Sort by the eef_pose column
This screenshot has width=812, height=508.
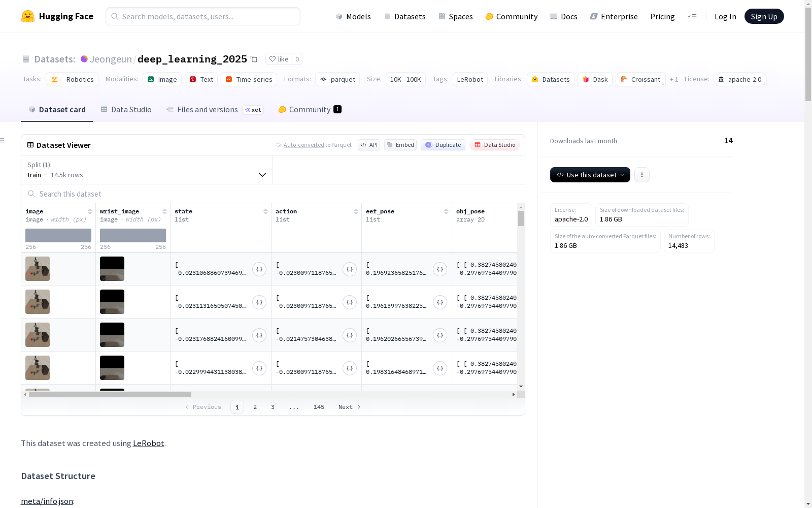coord(446,211)
